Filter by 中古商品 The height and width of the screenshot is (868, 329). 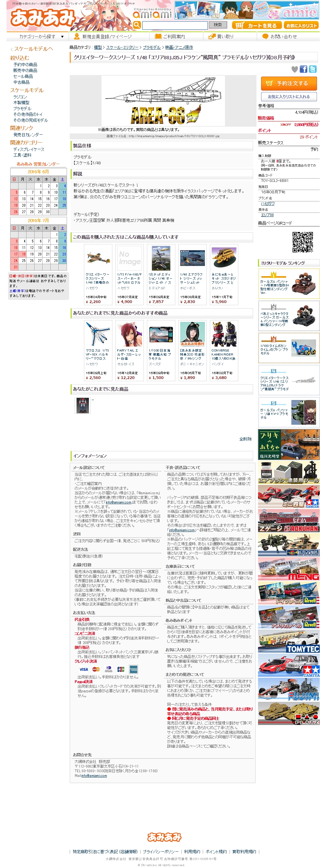point(21,82)
